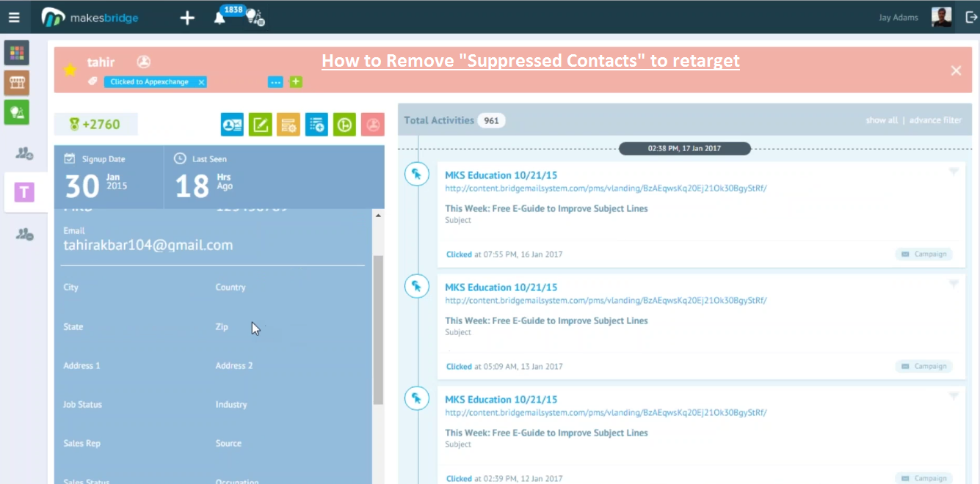
Task: Click the orange form settings gear icon
Action: pyautogui.click(x=288, y=125)
